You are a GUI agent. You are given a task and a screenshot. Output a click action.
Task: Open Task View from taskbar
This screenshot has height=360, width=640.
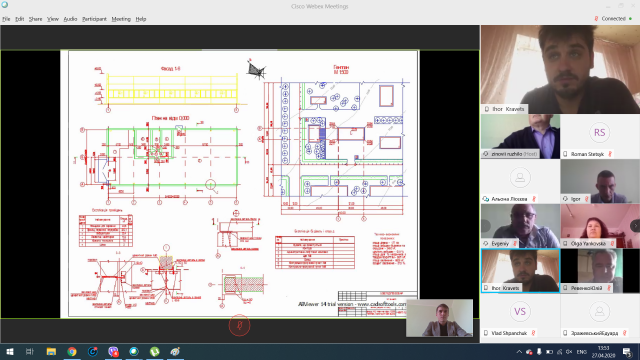pos(30,351)
